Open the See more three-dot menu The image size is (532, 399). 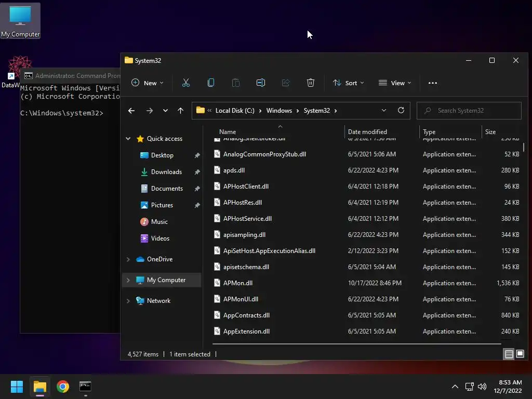tap(433, 83)
